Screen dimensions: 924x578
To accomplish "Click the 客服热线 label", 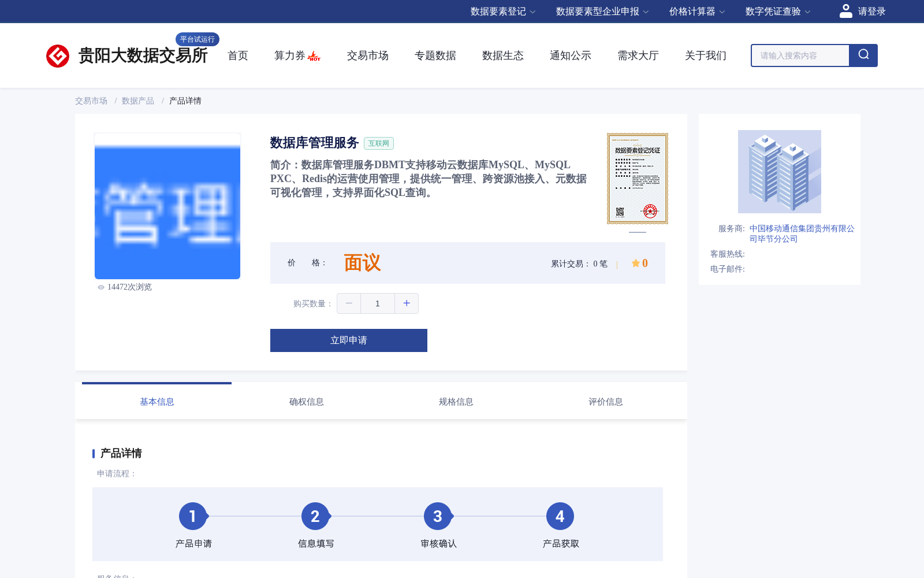I will (x=728, y=254).
